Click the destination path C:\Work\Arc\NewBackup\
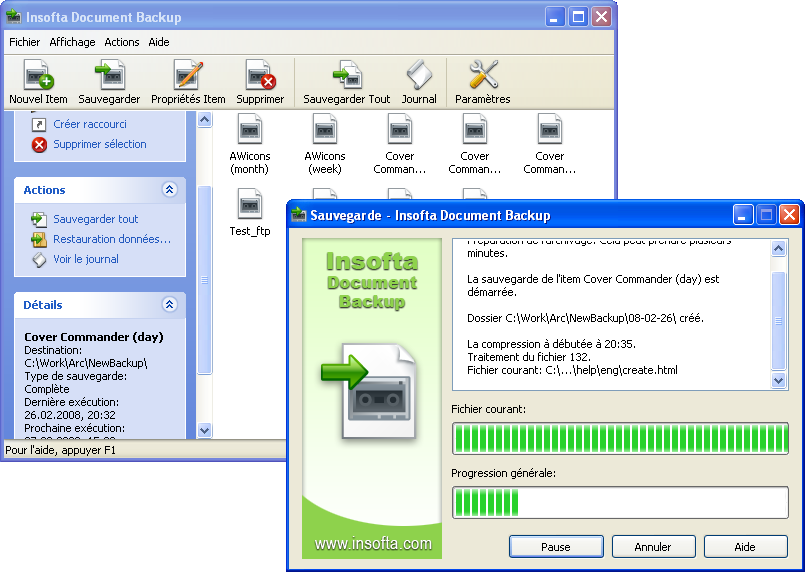The height and width of the screenshot is (572, 805). click(x=86, y=363)
